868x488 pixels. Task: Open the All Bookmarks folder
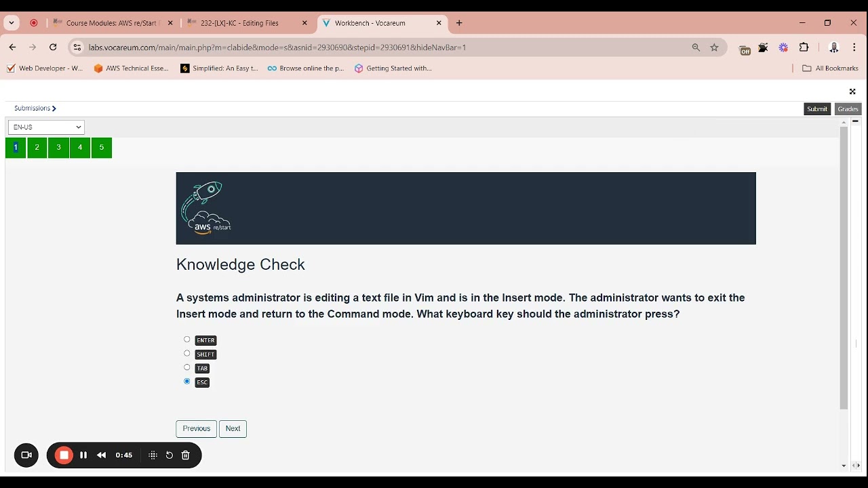[x=830, y=68]
